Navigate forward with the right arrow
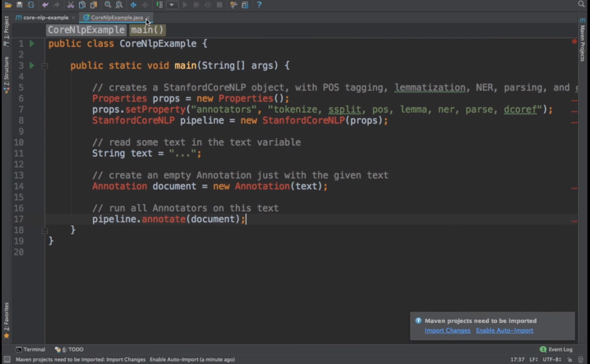The height and width of the screenshot is (364, 590). [145, 5]
